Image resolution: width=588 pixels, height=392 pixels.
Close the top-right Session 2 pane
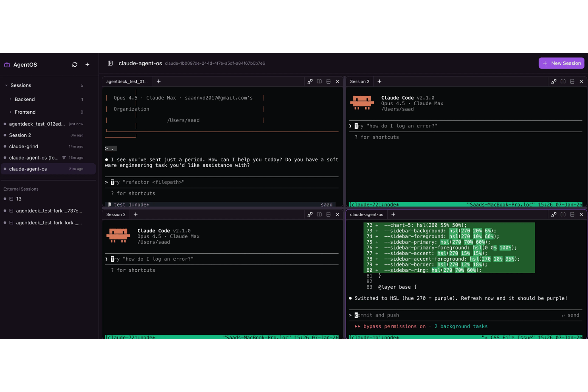(x=581, y=81)
